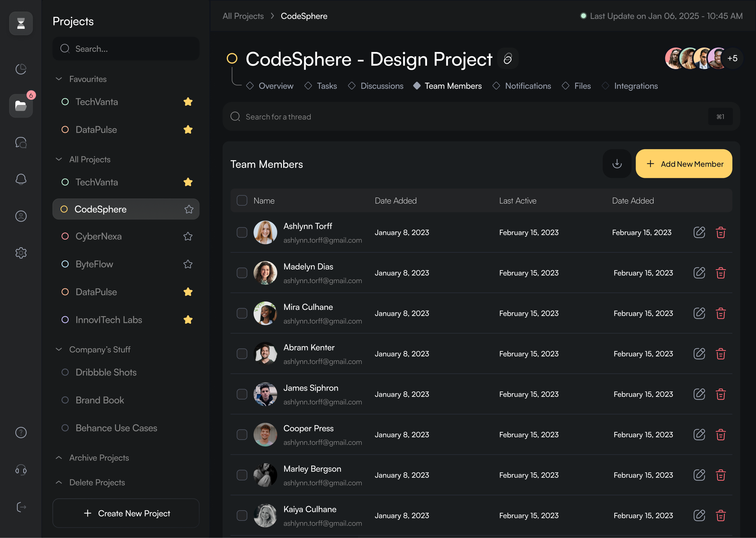Viewport: 756px width, 538px height.
Task: Open the Files tab
Action: (576, 86)
